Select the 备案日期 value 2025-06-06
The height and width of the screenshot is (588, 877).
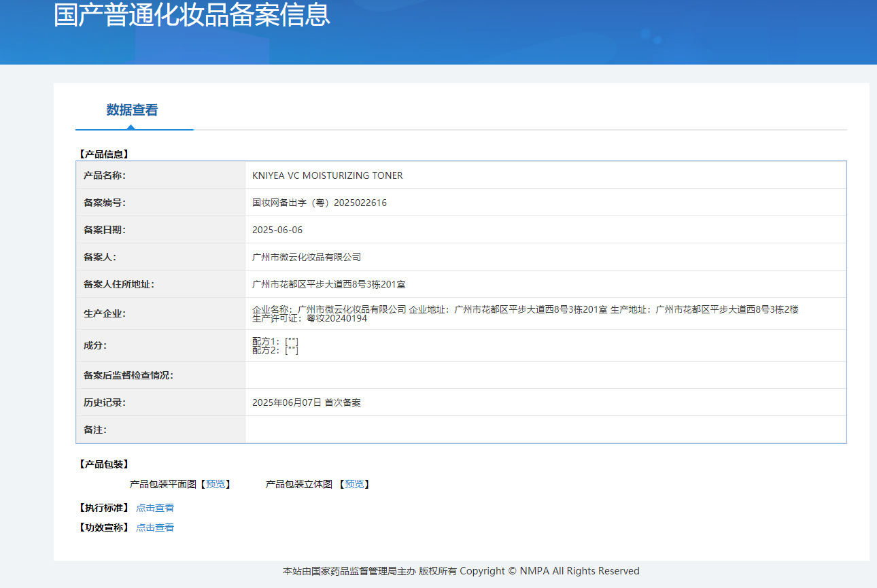[279, 229]
